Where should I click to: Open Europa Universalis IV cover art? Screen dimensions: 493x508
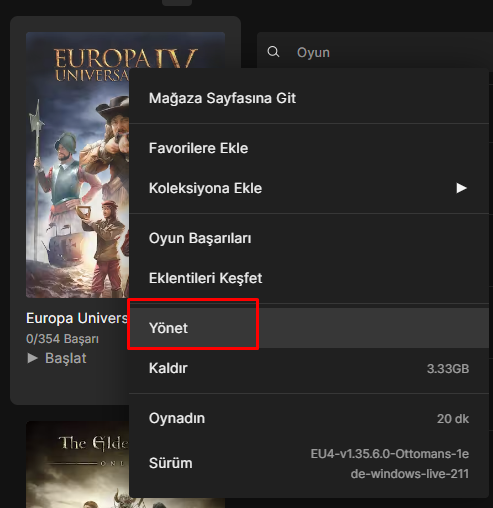point(77,165)
